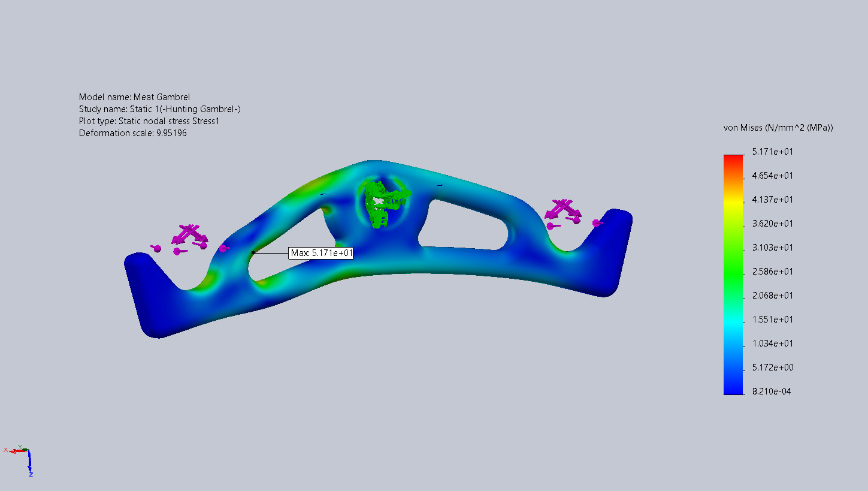Click the blue Z axis of the triad
Image resolution: width=868 pixels, height=491 pixels.
pos(29,463)
